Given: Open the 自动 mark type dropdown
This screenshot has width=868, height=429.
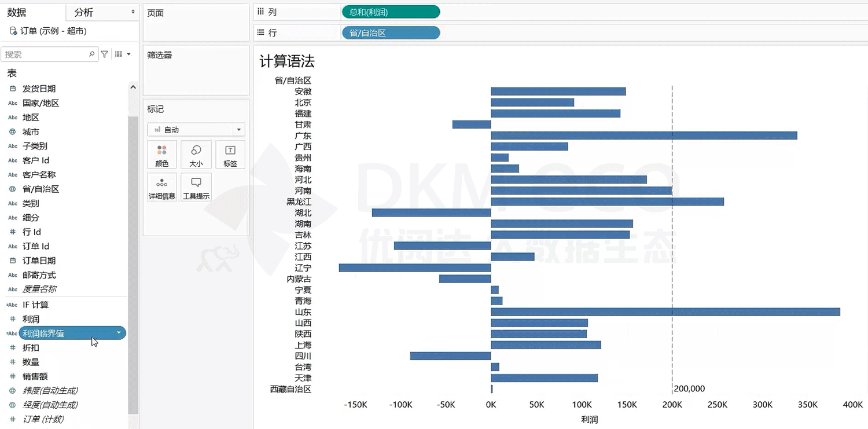Looking at the screenshot, I should [x=238, y=130].
